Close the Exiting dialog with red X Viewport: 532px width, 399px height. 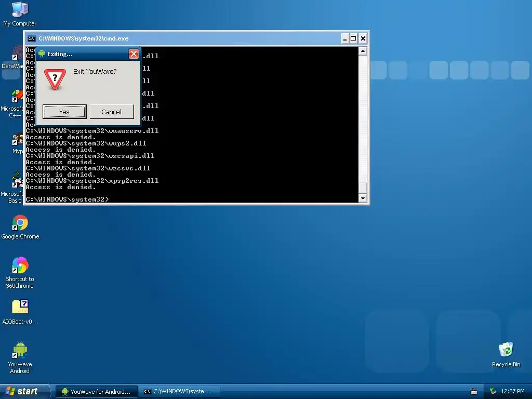(134, 54)
